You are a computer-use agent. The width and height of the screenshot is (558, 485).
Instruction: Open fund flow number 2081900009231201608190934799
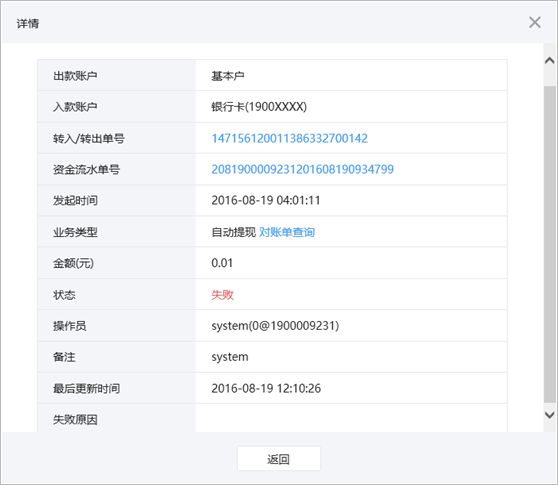tap(302, 169)
